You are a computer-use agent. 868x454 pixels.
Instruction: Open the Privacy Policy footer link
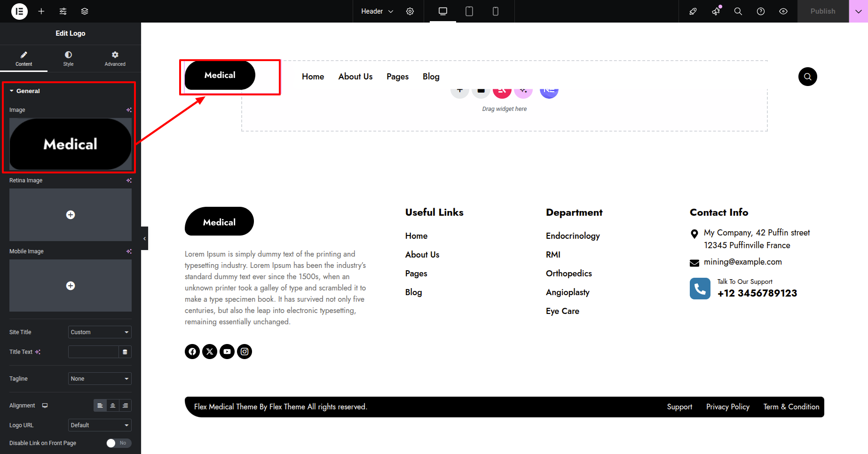pos(728,407)
